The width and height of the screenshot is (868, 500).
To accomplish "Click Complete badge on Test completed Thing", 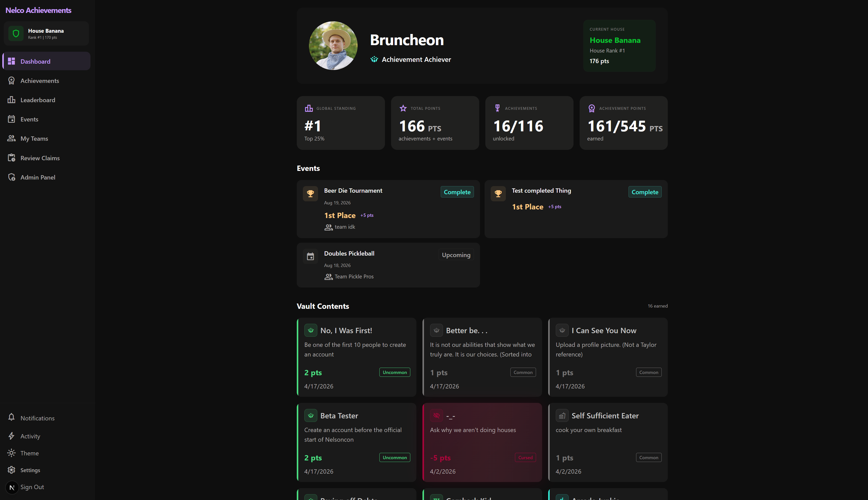I will coord(645,192).
